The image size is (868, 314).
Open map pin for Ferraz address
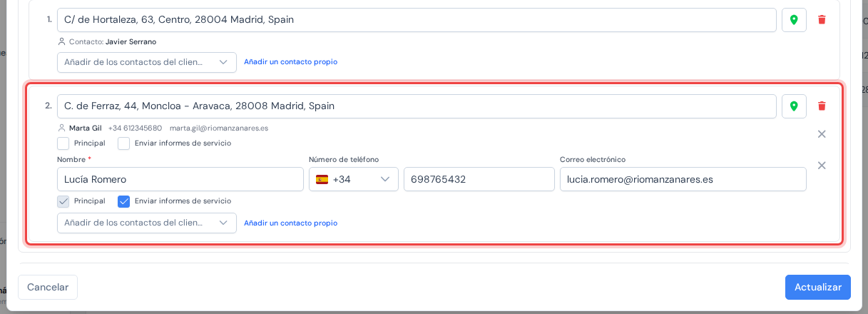pos(794,106)
